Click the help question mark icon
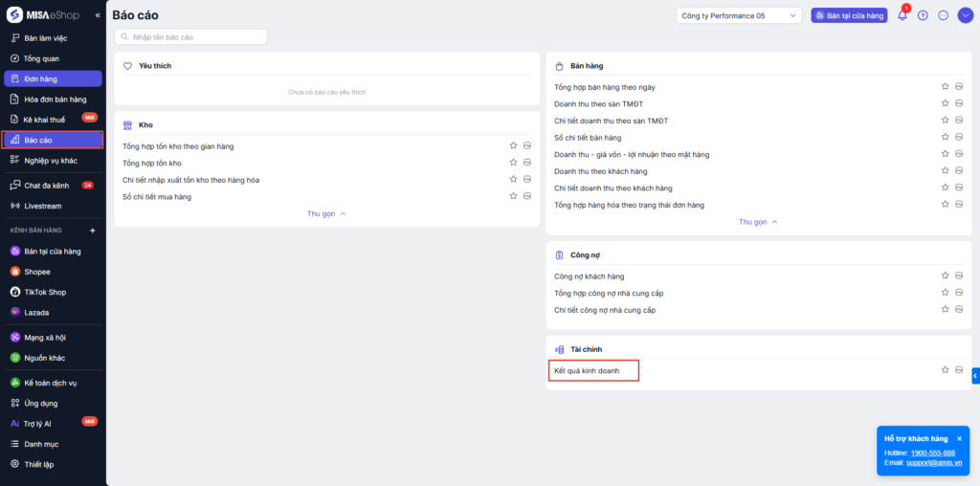Viewport: 980px width, 486px height. 923,15
